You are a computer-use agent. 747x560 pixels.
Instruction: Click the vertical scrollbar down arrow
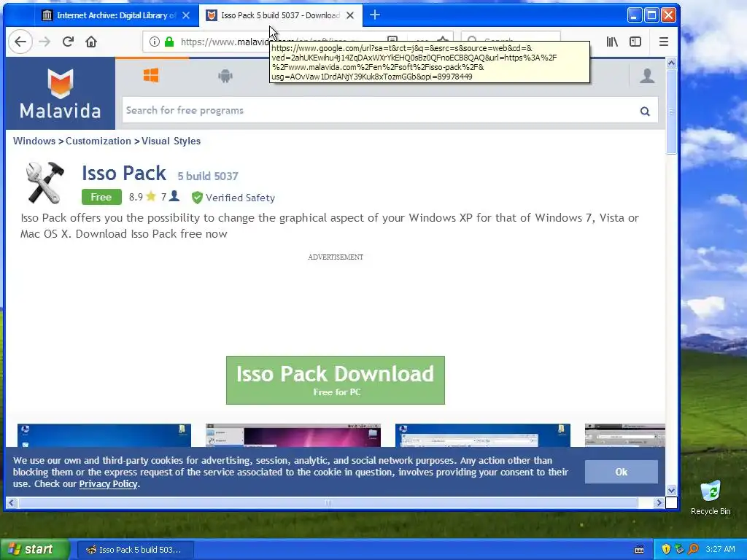point(671,490)
